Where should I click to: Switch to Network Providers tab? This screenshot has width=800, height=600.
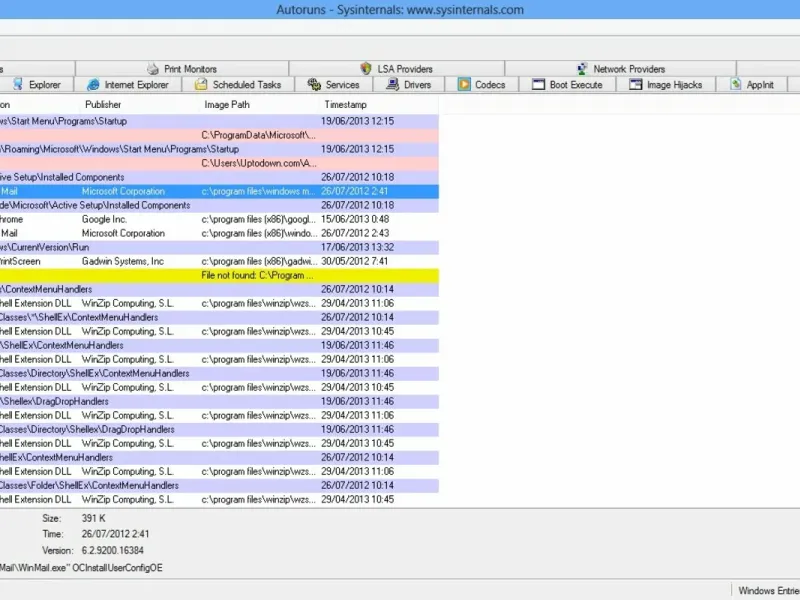pyautogui.click(x=621, y=68)
